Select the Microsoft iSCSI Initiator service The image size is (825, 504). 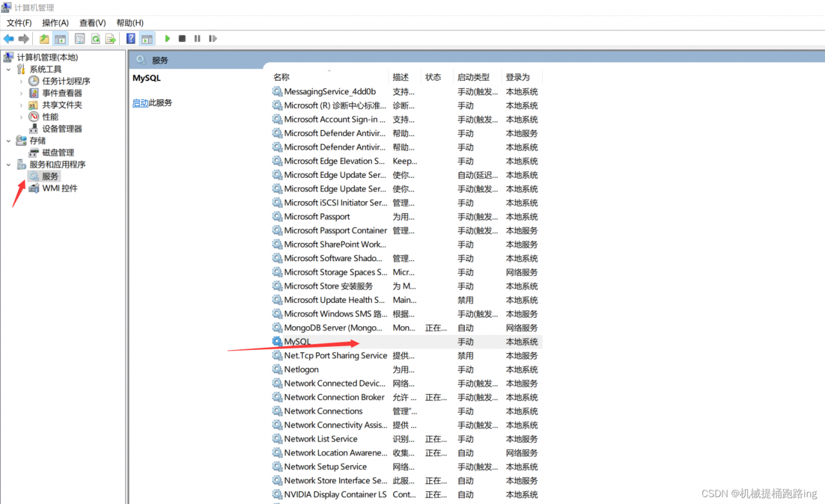pyautogui.click(x=406, y=202)
